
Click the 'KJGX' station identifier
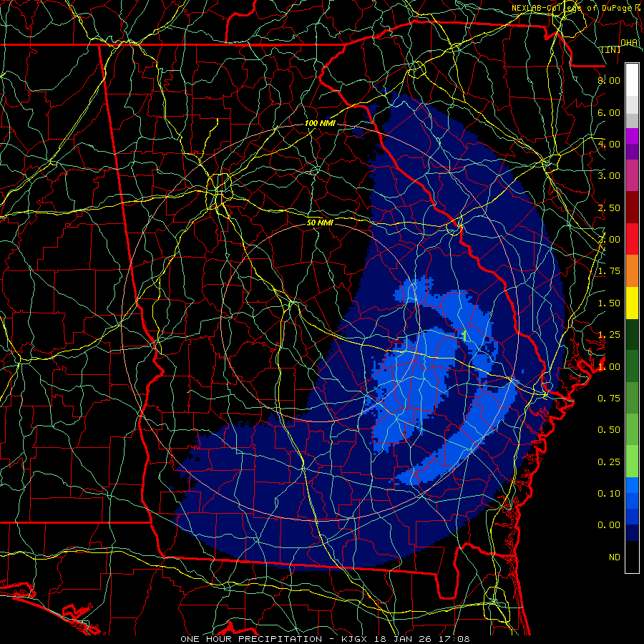click(x=354, y=639)
